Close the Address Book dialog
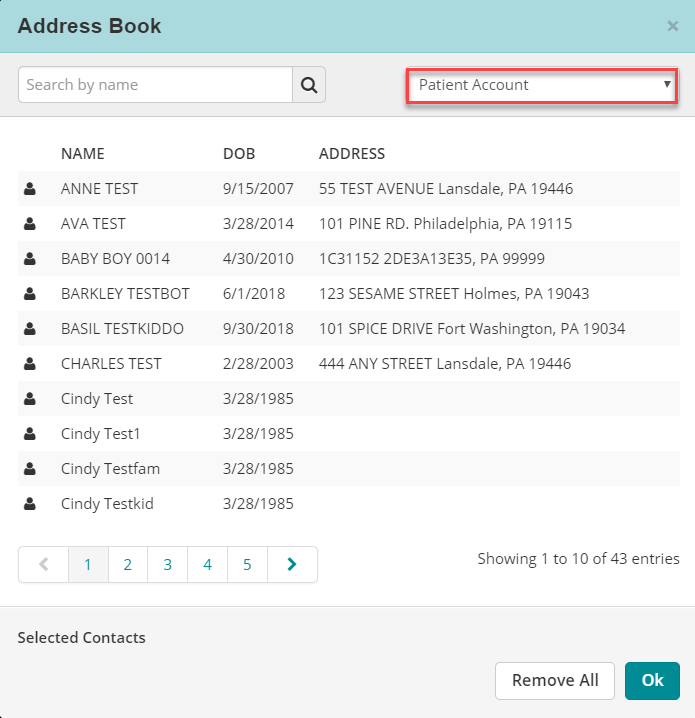Screen dimensions: 695x718 click(673, 26)
